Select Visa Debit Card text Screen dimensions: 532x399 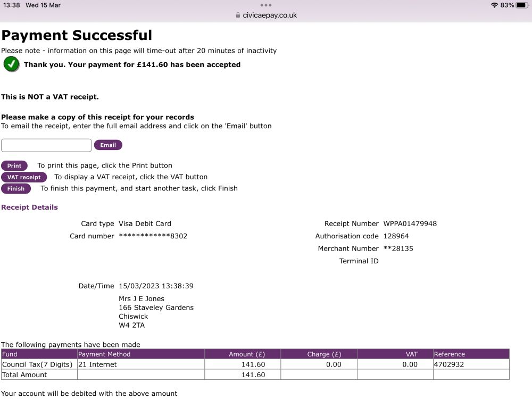tap(145, 223)
